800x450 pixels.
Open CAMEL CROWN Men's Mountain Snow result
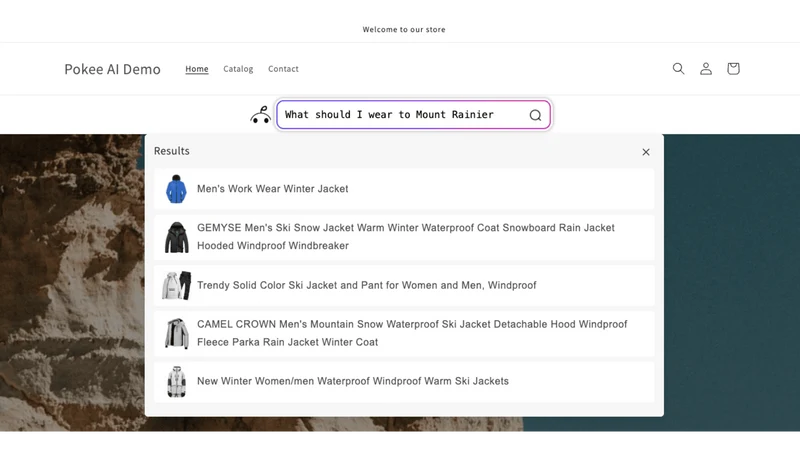coord(404,334)
